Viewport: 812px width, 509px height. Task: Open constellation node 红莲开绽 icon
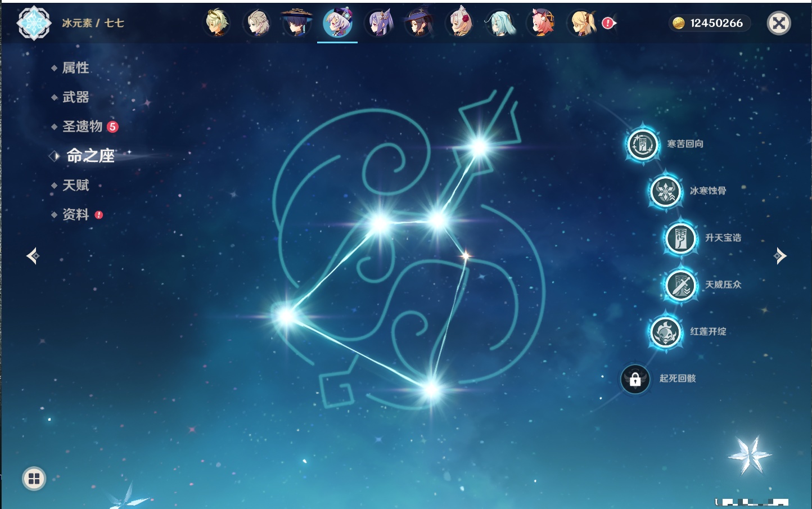tap(665, 332)
